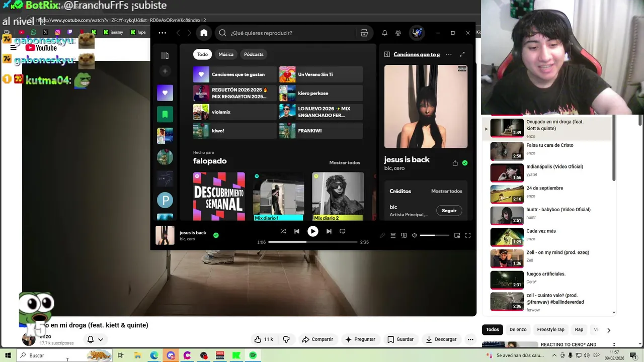The image size is (644, 362).
Task: Open Task View in taskbar
Action: [121, 355]
